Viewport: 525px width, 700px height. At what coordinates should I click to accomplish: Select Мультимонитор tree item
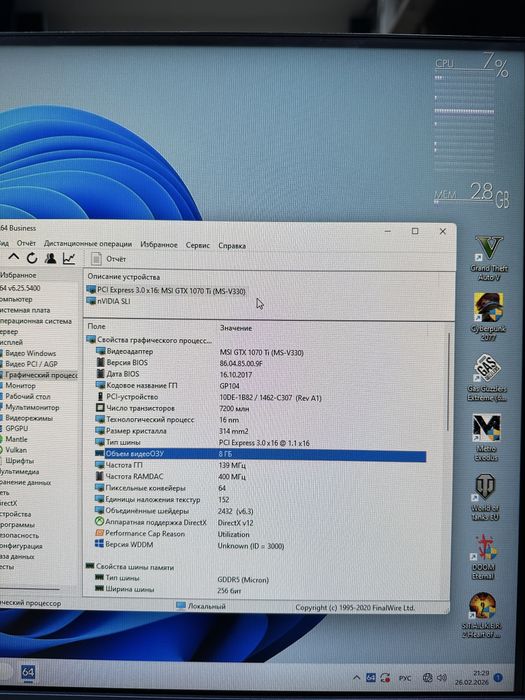pos(29,407)
